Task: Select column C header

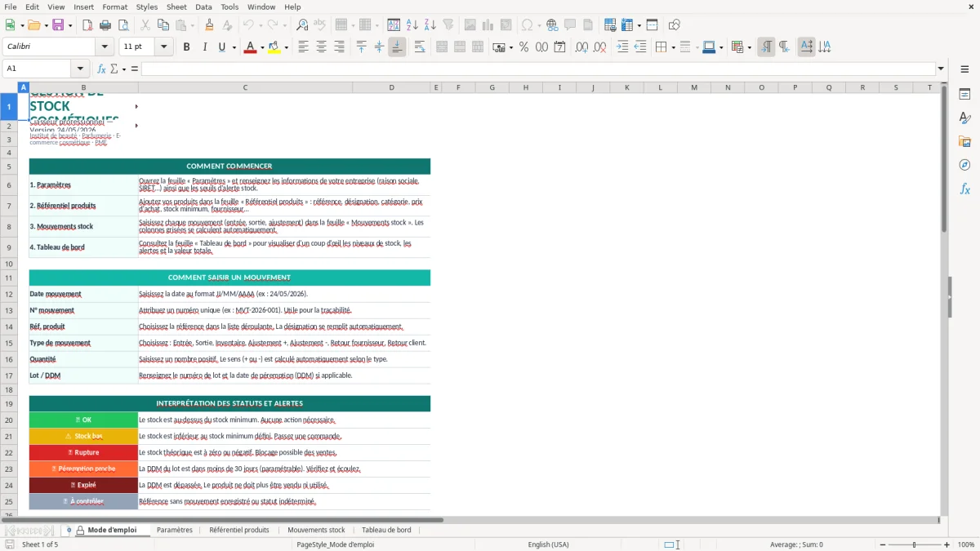Action: pos(244,87)
